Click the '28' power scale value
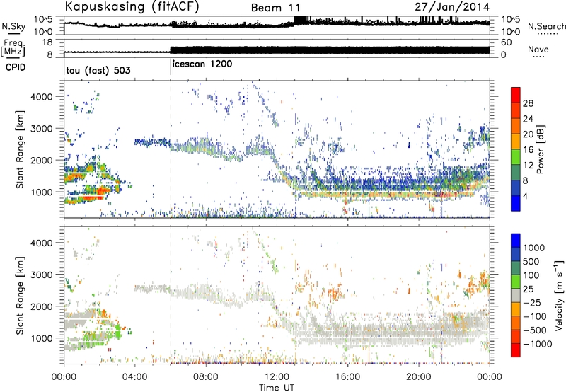The width and height of the screenshot is (566, 392). [x=528, y=103]
